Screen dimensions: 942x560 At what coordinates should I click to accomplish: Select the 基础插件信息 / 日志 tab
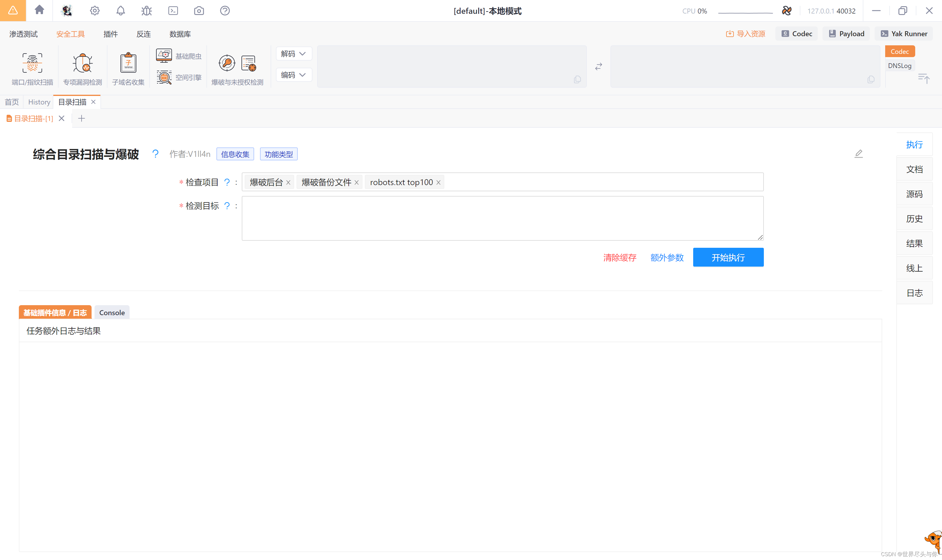click(x=55, y=313)
